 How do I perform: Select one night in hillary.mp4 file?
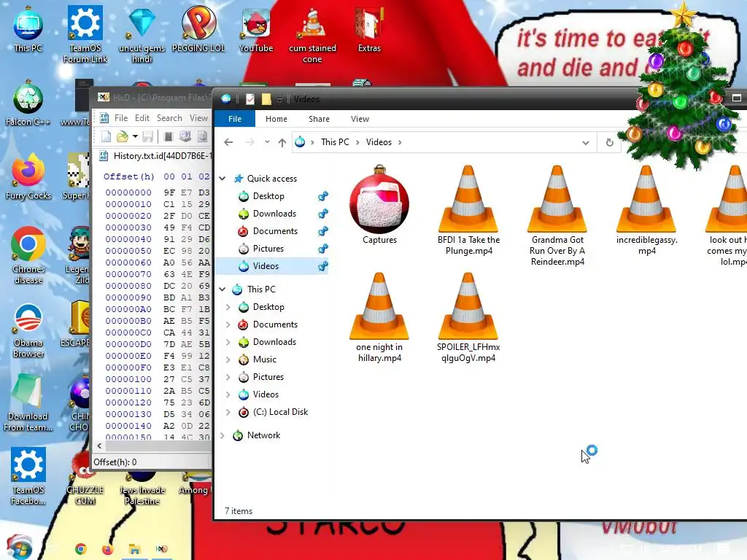pyautogui.click(x=379, y=318)
